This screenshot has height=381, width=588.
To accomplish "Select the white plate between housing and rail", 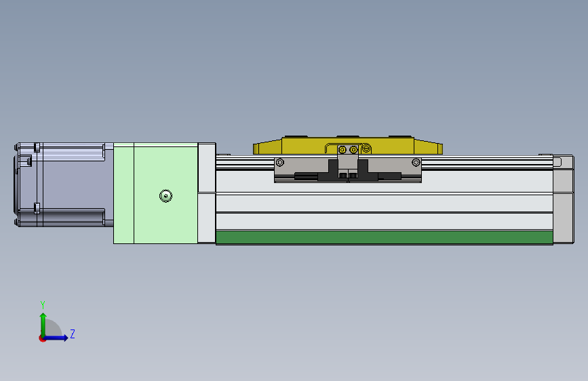I will click(207, 193).
